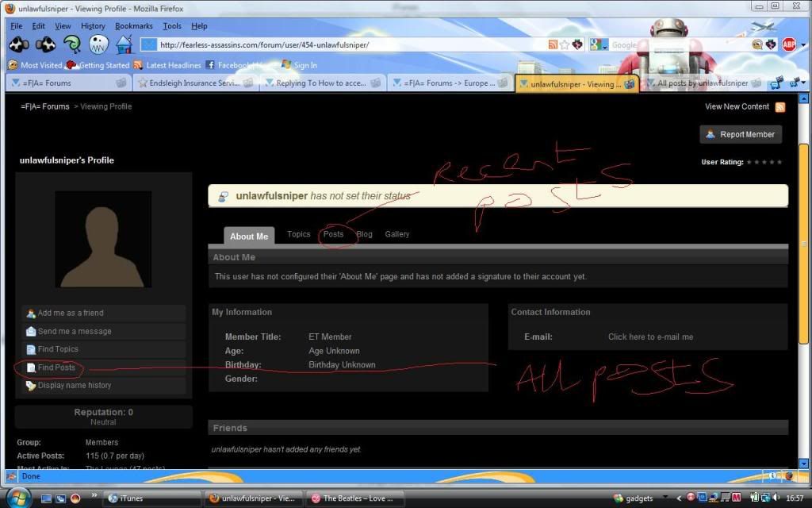Screen dimensions: 812x508
Task: Switch to the Endsleigh Insurance Servi... tab
Action: tap(196, 83)
